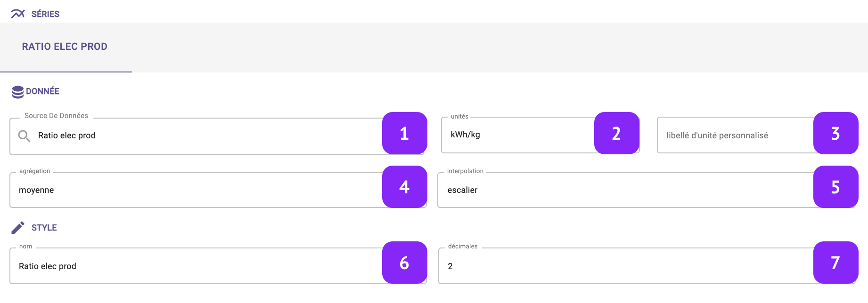Click the purple badge numbered 7
The image size is (868, 303).
pyautogui.click(x=836, y=263)
